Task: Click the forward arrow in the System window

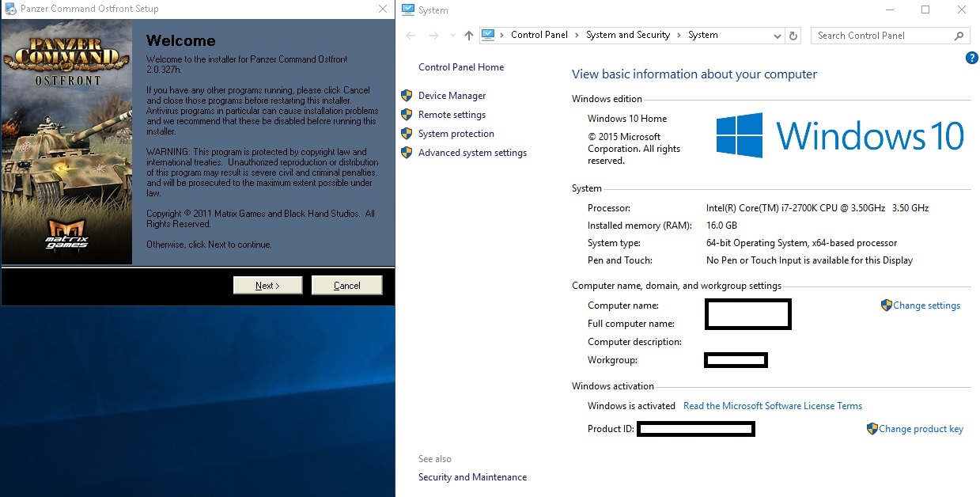Action: [433, 36]
